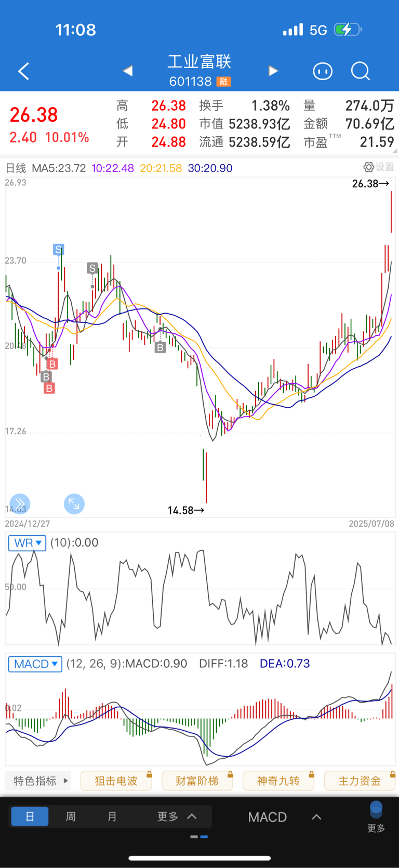Tap the status bar clock 11:08

(x=76, y=30)
